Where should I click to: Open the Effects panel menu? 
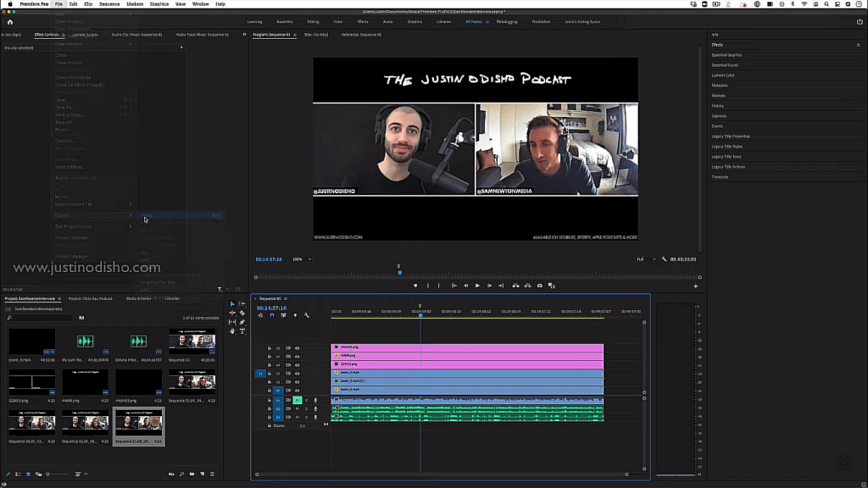(x=859, y=45)
